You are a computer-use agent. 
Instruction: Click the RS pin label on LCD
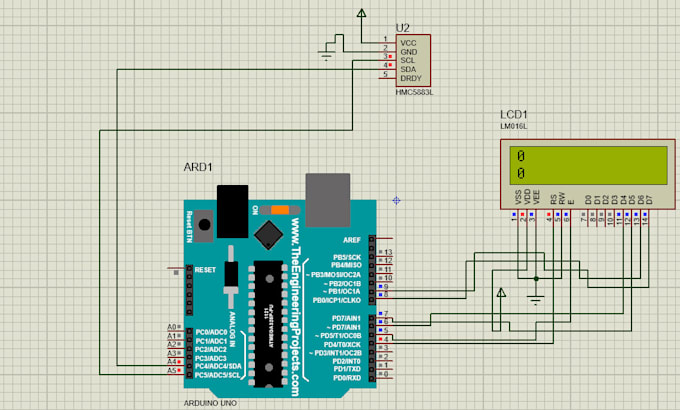pos(553,199)
